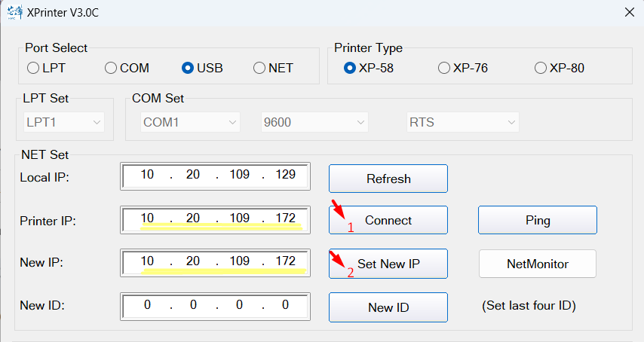Click New ID last octet field
Screen dimensions: 644x342
click(286, 304)
